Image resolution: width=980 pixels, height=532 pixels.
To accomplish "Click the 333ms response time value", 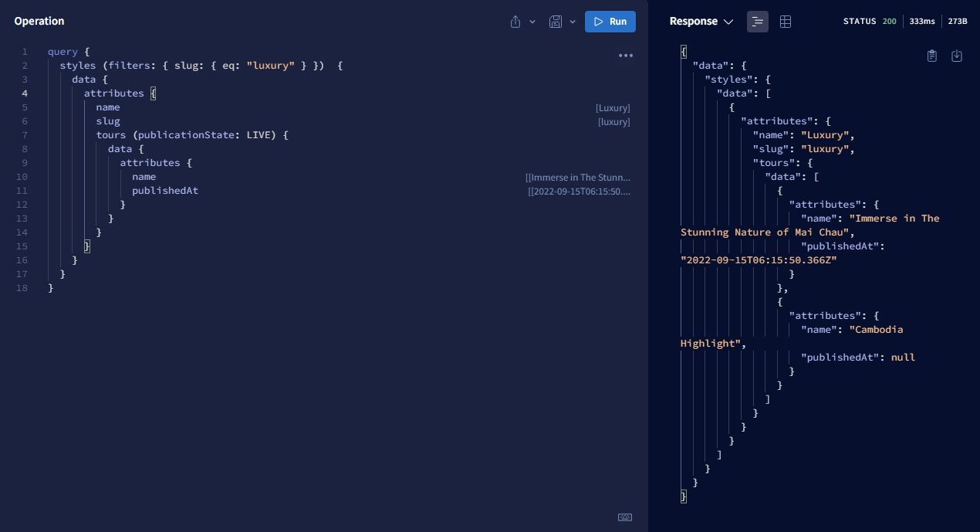I will pyautogui.click(x=921, y=22).
